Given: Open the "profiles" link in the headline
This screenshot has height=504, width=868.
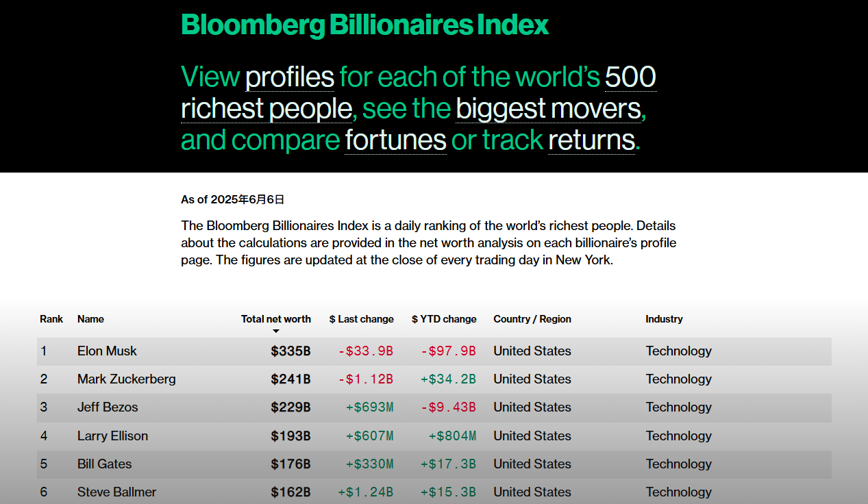Looking at the screenshot, I should (x=290, y=77).
